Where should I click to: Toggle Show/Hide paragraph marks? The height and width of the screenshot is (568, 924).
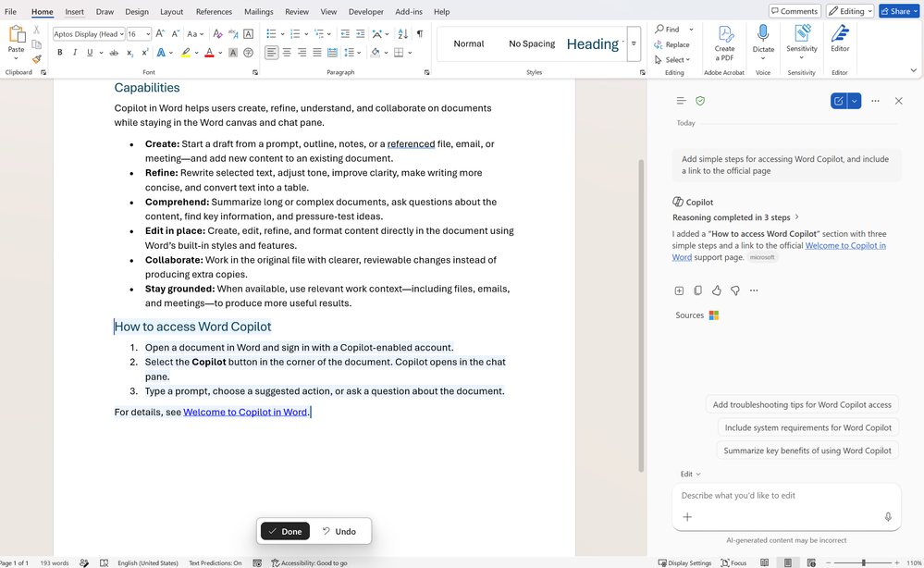click(x=420, y=34)
